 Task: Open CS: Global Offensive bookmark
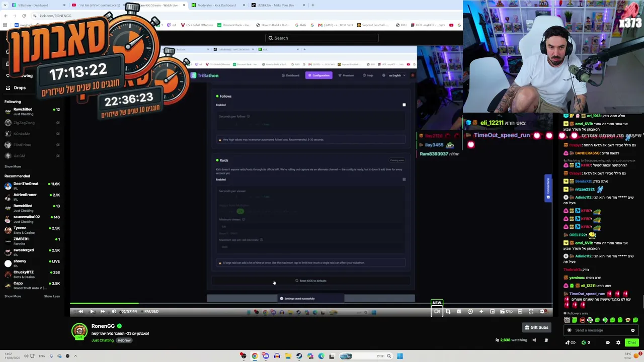(197, 25)
